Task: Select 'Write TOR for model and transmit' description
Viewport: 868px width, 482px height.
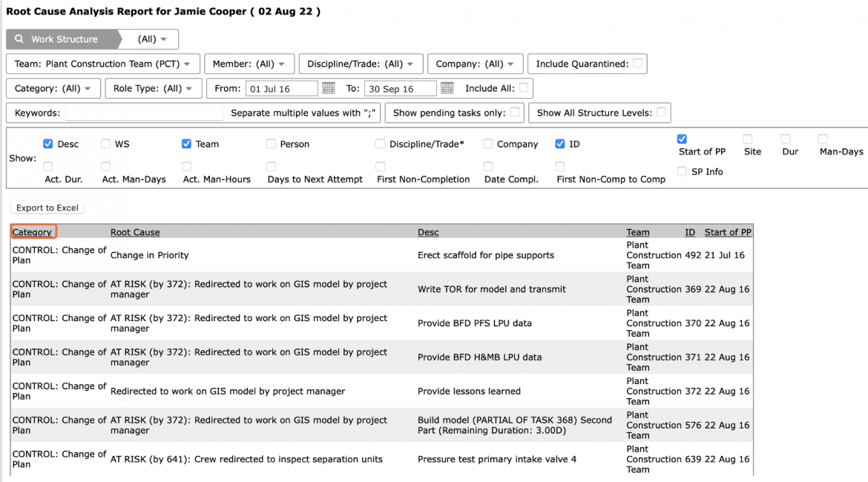Action: coord(492,289)
